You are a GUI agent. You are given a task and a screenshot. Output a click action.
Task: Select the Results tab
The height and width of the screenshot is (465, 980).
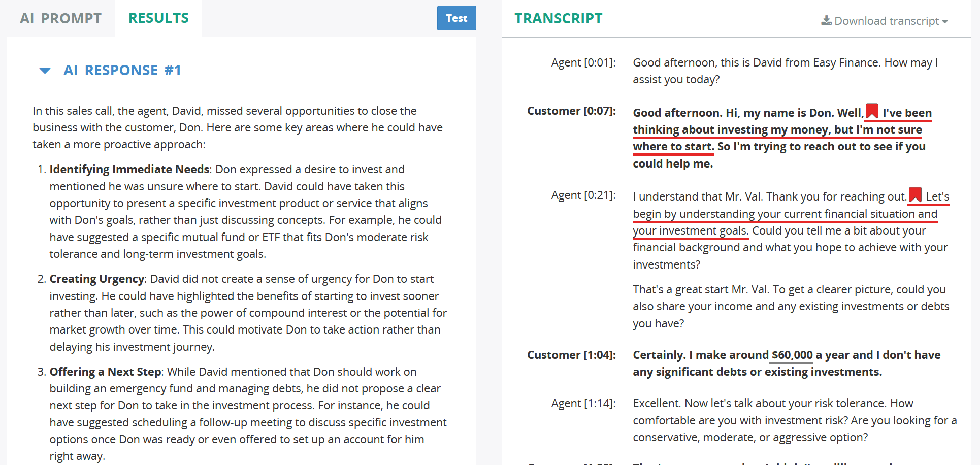pyautogui.click(x=158, y=18)
